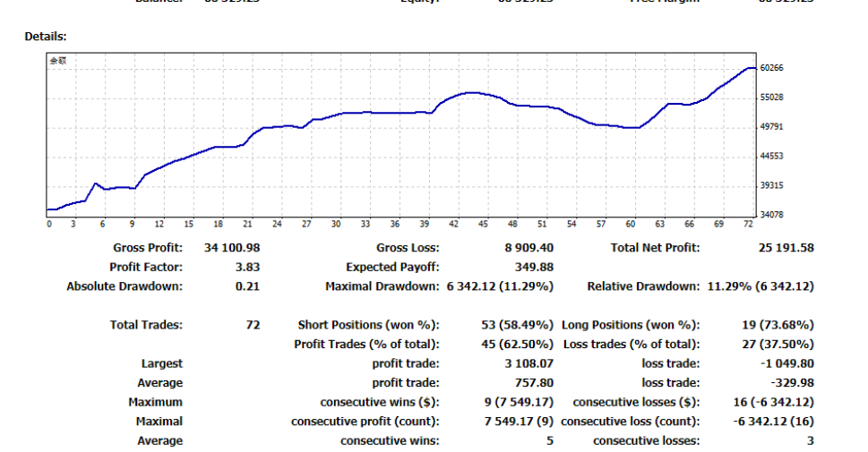Click the balance legend label in chart corner

pyautogui.click(x=57, y=61)
